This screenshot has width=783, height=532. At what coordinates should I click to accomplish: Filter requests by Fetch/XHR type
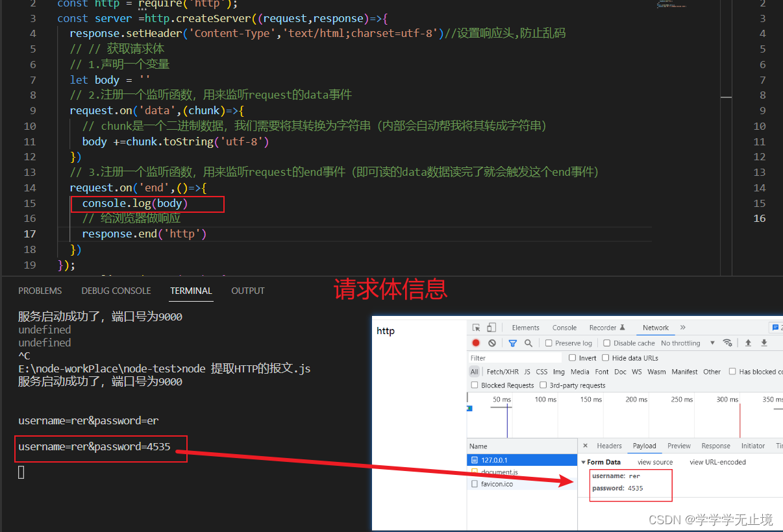tap(503, 372)
